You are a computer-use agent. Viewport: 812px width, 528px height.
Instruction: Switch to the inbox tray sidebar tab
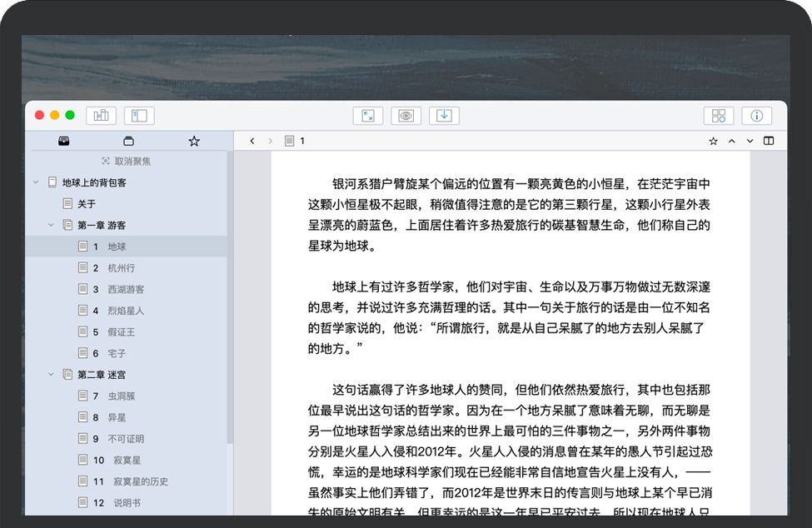[64, 141]
